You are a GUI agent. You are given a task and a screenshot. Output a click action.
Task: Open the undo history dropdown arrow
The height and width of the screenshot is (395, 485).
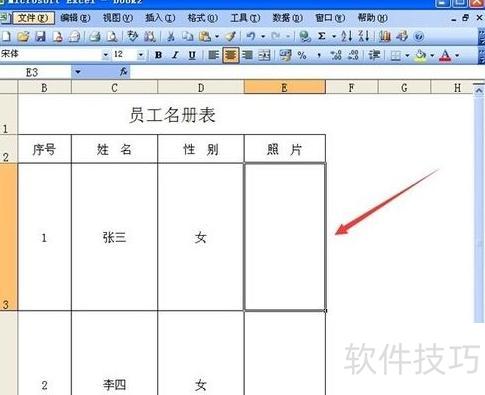click(x=263, y=36)
